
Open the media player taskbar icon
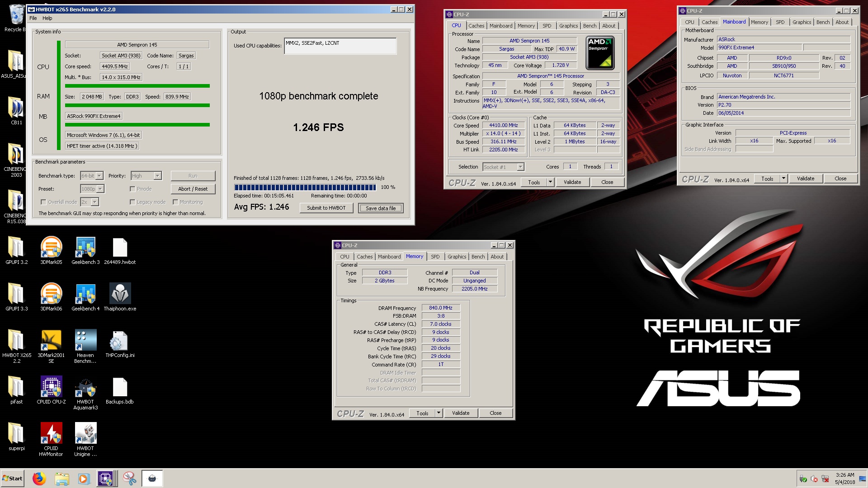tap(84, 478)
